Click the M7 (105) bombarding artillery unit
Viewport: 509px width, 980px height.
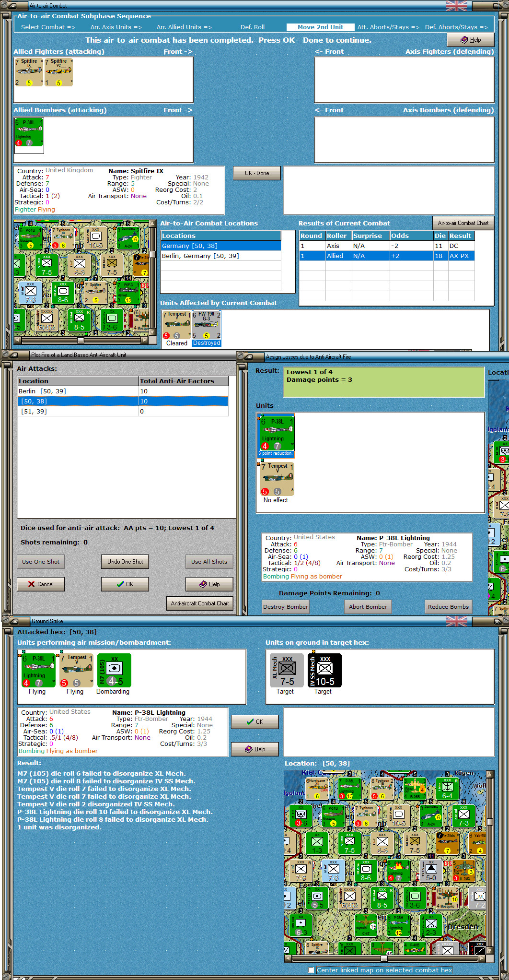[114, 670]
